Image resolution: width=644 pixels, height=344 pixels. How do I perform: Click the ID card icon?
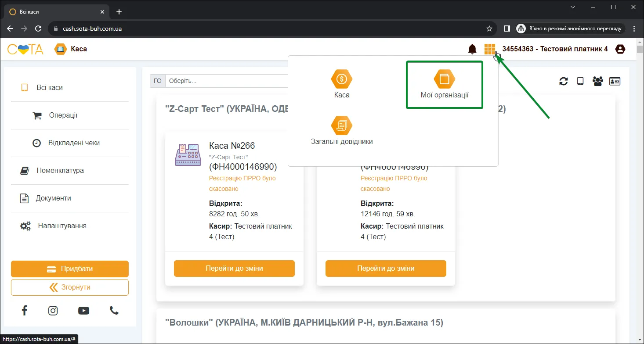point(615,81)
